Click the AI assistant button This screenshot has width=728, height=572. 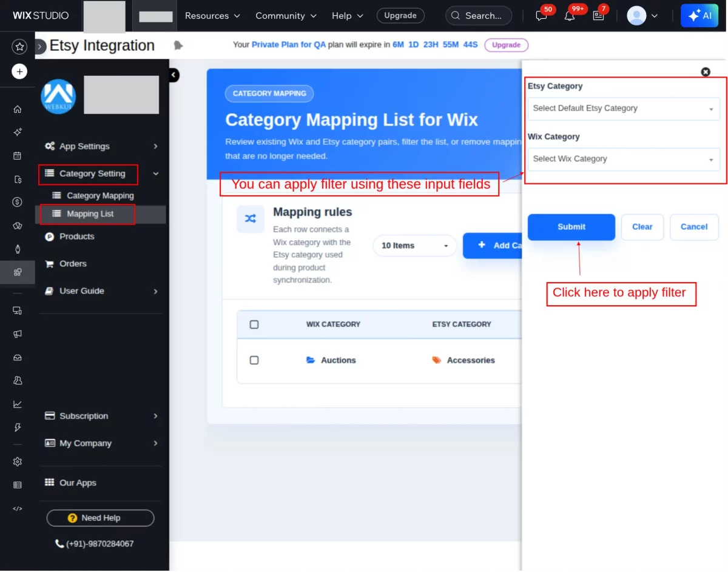pos(699,16)
